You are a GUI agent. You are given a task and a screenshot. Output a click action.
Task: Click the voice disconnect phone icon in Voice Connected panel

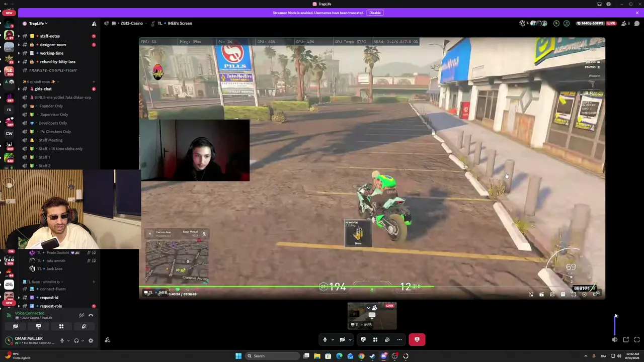click(x=91, y=315)
